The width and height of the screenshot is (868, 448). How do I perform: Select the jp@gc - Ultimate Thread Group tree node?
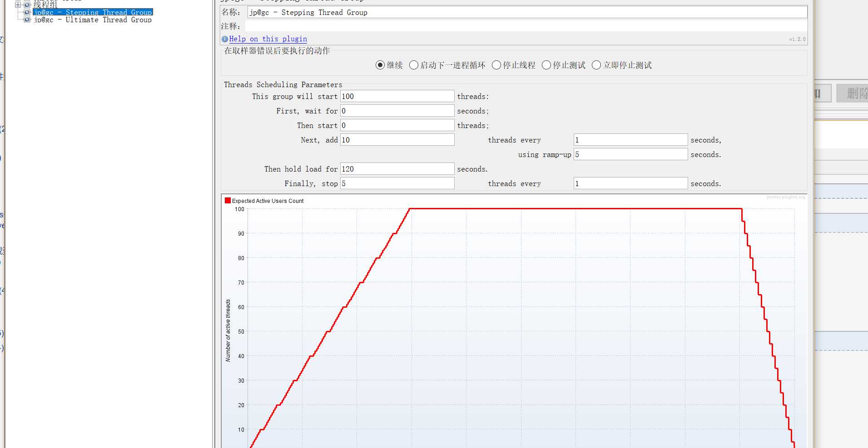tap(93, 20)
